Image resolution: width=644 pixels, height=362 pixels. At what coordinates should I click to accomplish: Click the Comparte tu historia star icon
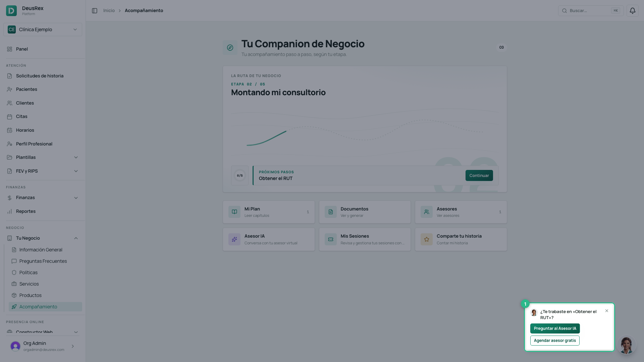coord(427,239)
